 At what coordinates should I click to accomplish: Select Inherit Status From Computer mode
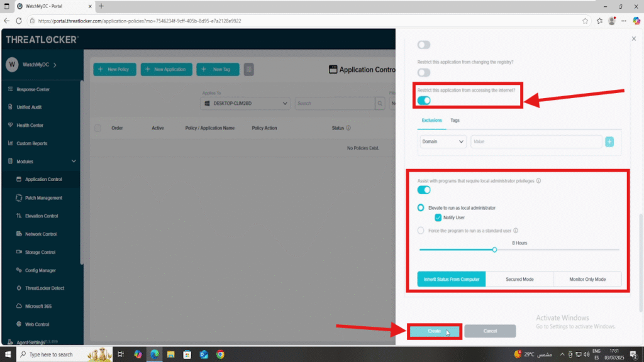pyautogui.click(x=452, y=279)
